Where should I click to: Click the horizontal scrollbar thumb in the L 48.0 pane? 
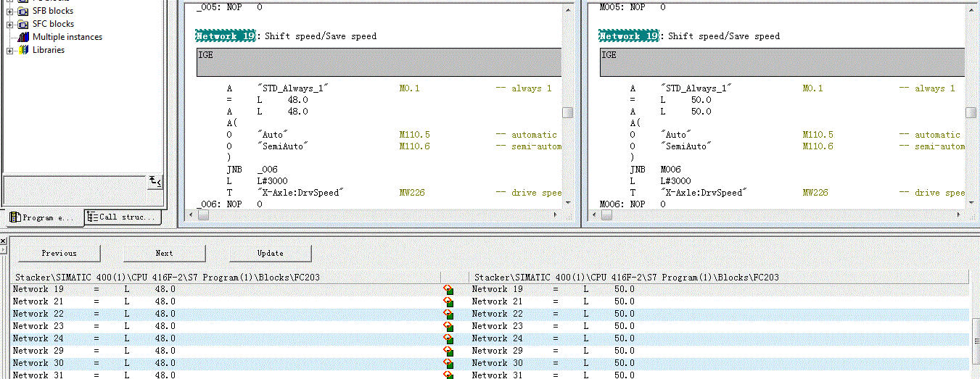pyautogui.click(x=203, y=215)
